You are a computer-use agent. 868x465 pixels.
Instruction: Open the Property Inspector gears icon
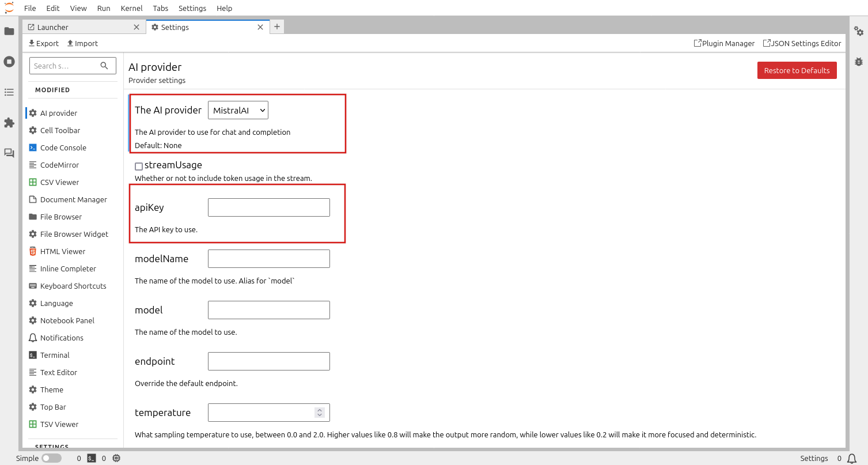click(x=859, y=31)
